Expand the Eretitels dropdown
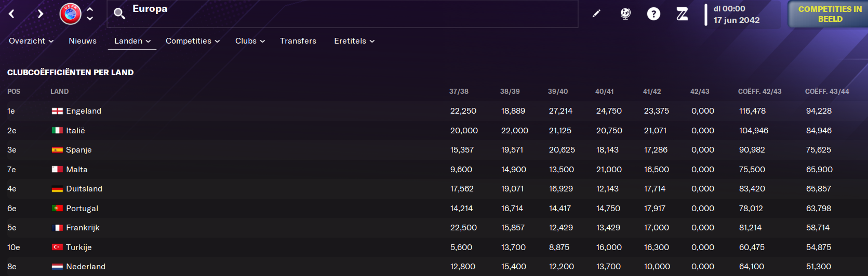 pyautogui.click(x=354, y=41)
